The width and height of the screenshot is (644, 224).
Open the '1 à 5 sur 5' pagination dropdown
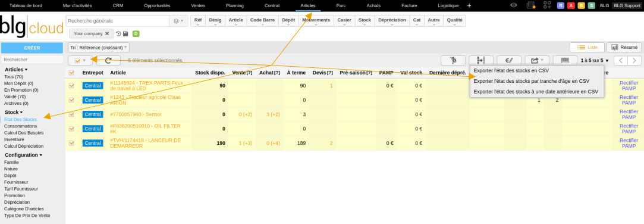click(594, 61)
